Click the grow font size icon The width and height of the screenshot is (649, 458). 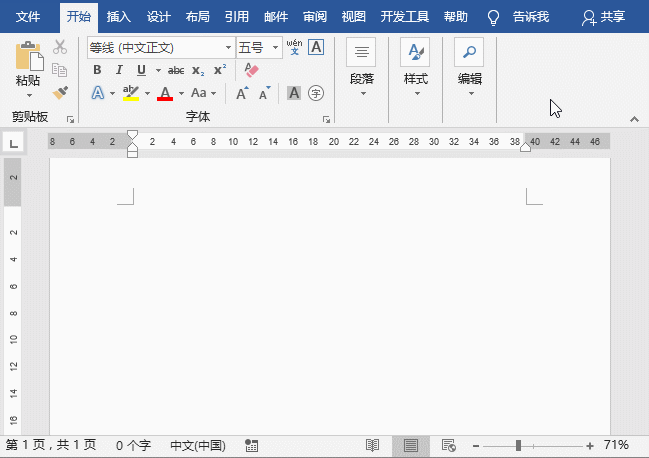click(243, 93)
